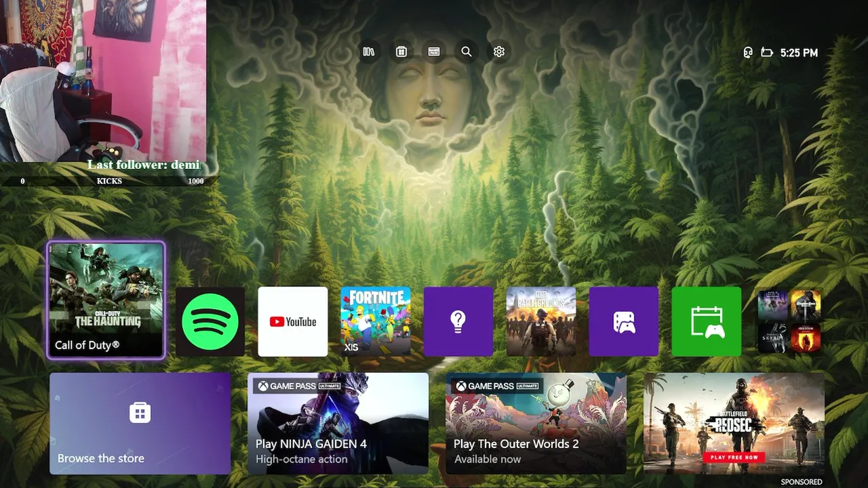Open My games & apps library icon

(x=369, y=52)
